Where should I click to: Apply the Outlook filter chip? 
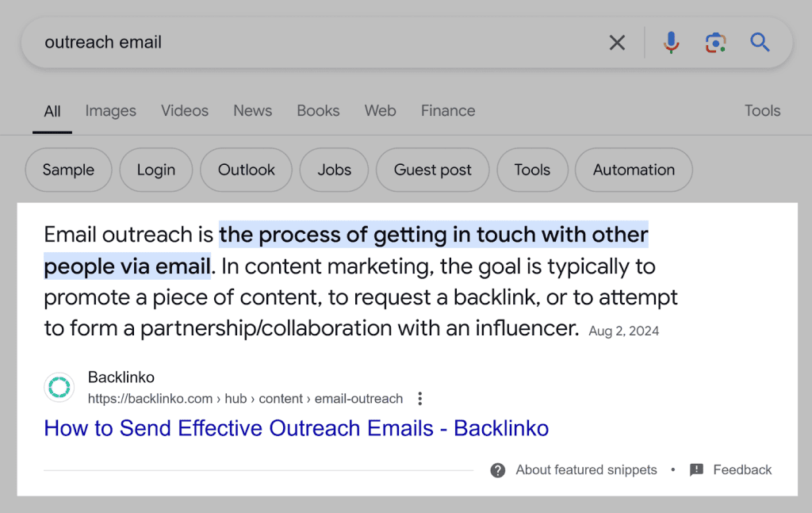[246, 170]
